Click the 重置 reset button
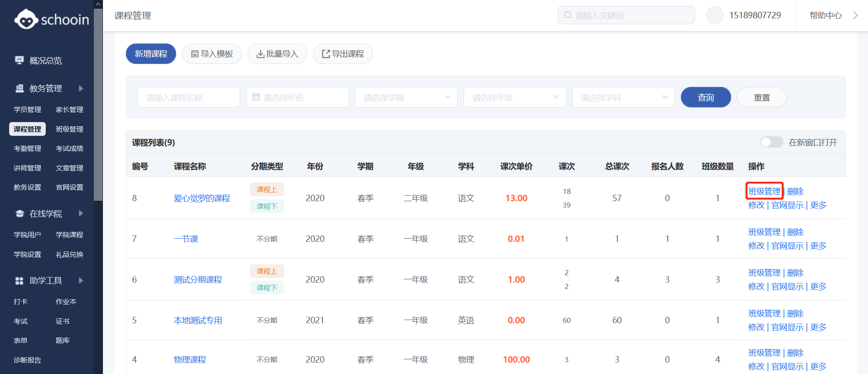 pos(762,97)
